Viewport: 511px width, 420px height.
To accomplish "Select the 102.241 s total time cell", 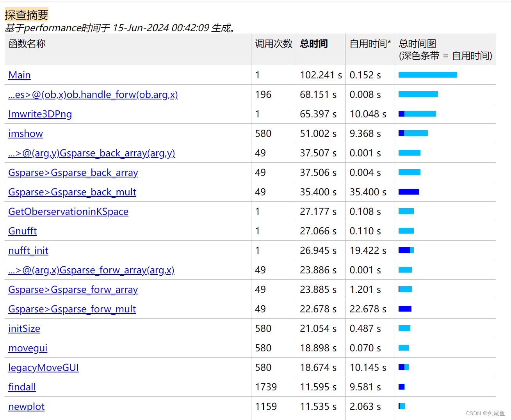I will (x=321, y=75).
